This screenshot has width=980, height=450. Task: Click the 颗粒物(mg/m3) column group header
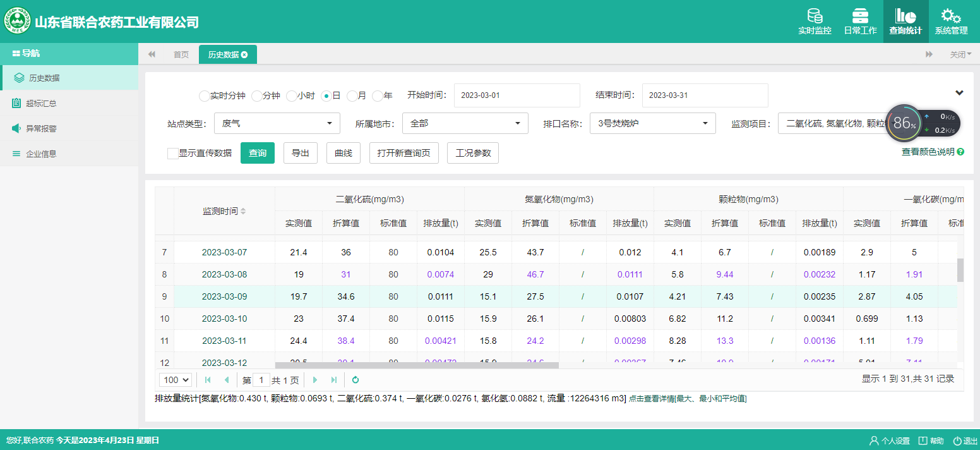pos(748,199)
